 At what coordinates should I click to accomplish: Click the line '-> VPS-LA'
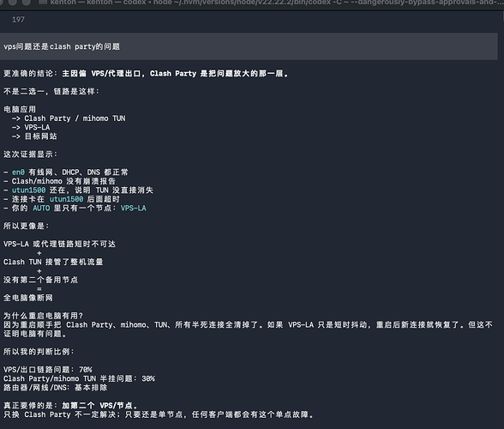[31, 128]
